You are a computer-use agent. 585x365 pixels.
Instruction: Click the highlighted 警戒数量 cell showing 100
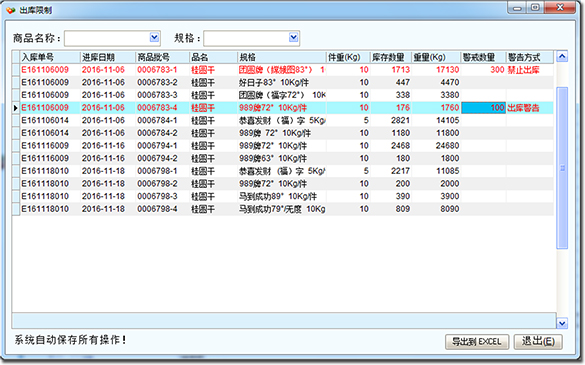[484, 108]
